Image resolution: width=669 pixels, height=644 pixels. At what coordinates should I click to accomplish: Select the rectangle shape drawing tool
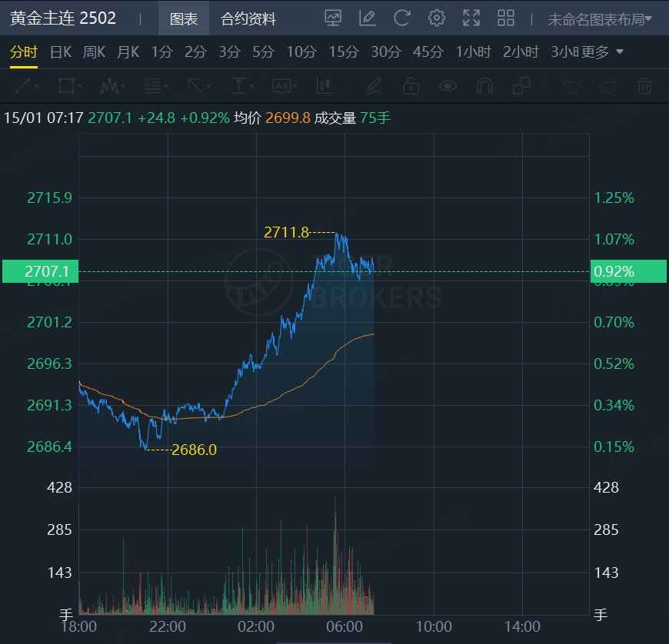click(66, 85)
